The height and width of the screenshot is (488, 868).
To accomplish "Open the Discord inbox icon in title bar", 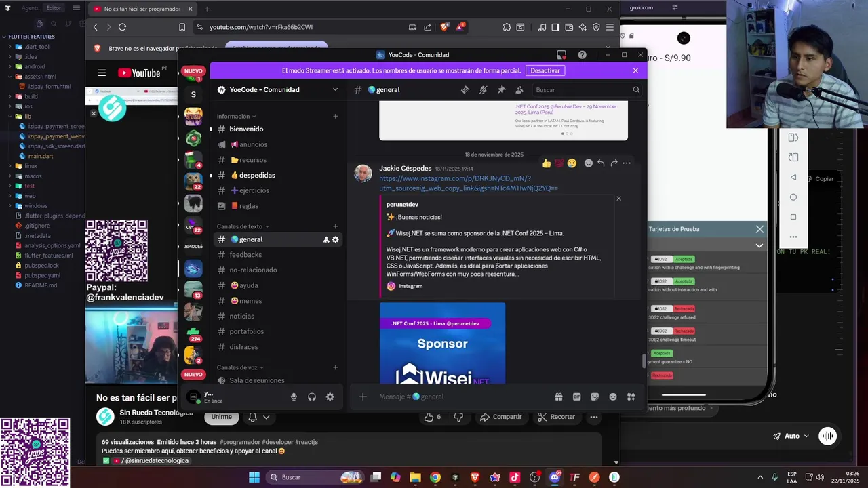I will 561,55.
